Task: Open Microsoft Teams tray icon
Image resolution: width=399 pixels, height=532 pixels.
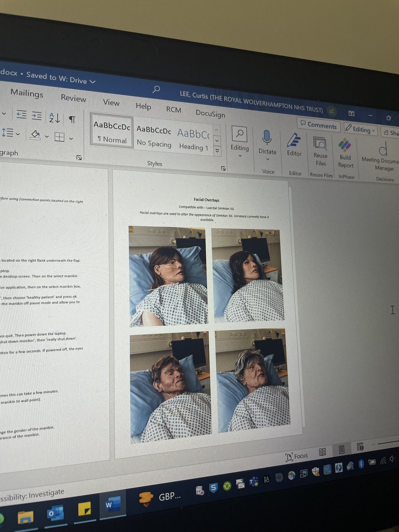Action: pyautogui.click(x=254, y=481)
